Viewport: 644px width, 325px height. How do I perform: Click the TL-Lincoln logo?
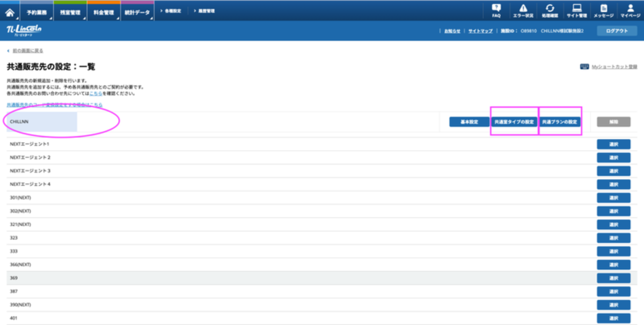coord(23,31)
